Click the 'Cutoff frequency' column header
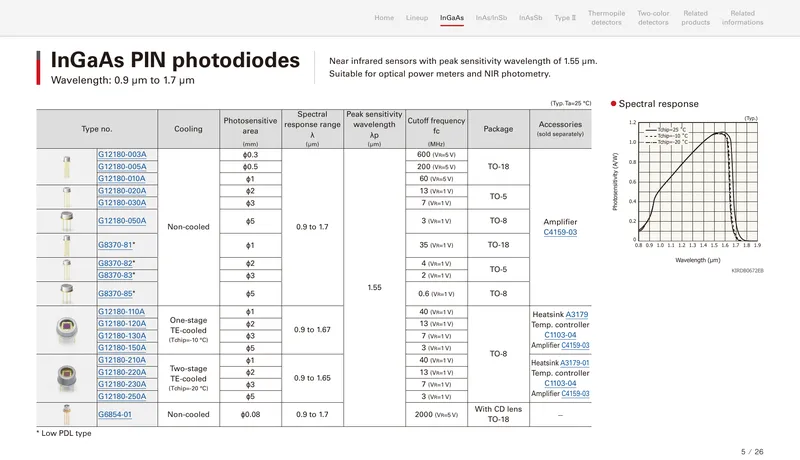Viewport: 800px width, 460px height. pyautogui.click(x=436, y=129)
